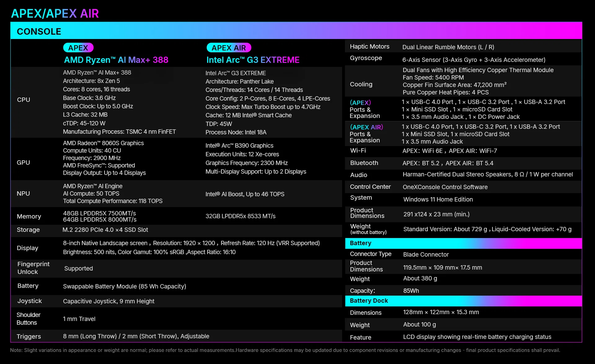Click the "Display" row label
595x364 pixels.
28,248
